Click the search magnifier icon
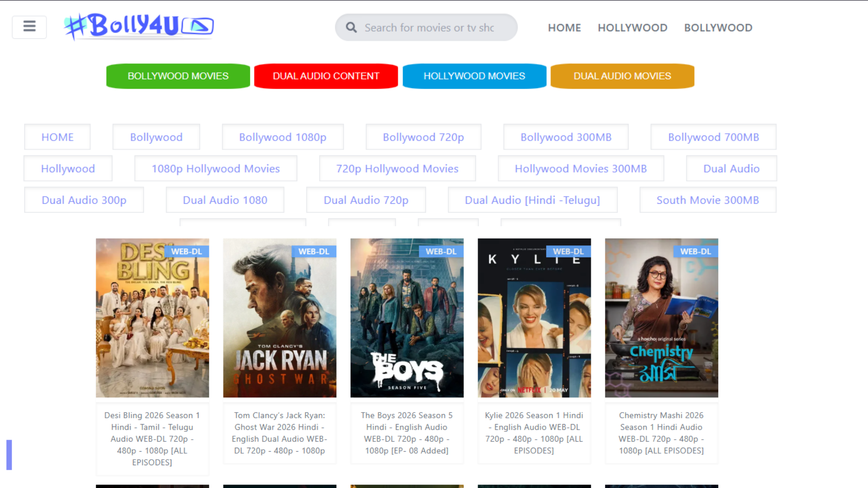 pos(351,27)
